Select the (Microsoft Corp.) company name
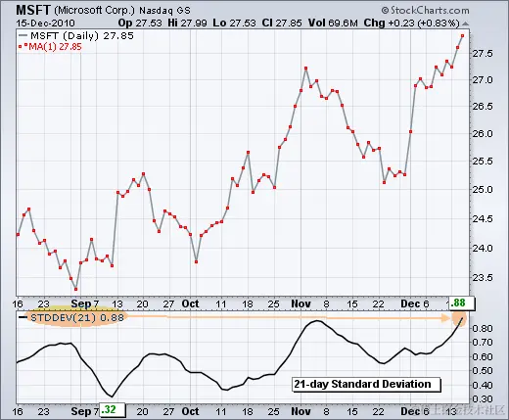The width and height of the screenshot is (509, 420). pyautogui.click(x=94, y=10)
